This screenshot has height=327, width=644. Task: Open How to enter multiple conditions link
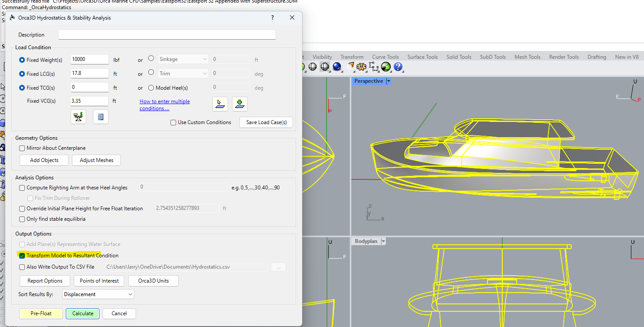(164, 105)
